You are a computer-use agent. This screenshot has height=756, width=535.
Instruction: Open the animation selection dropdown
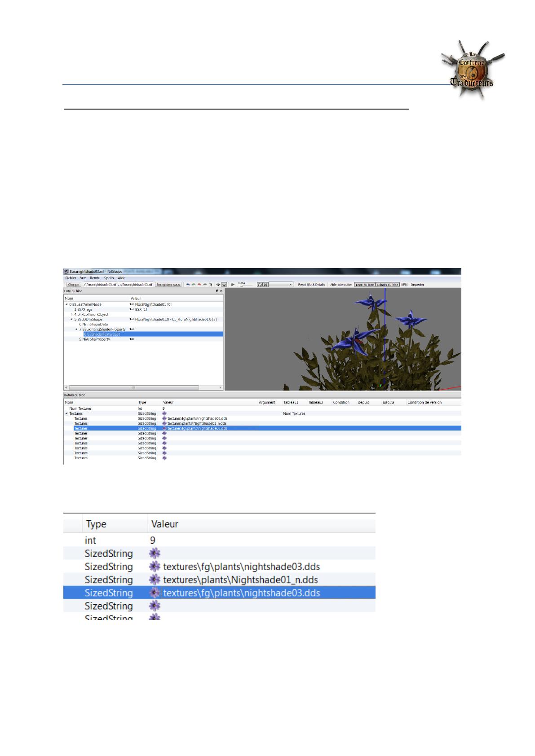coord(281,285)
